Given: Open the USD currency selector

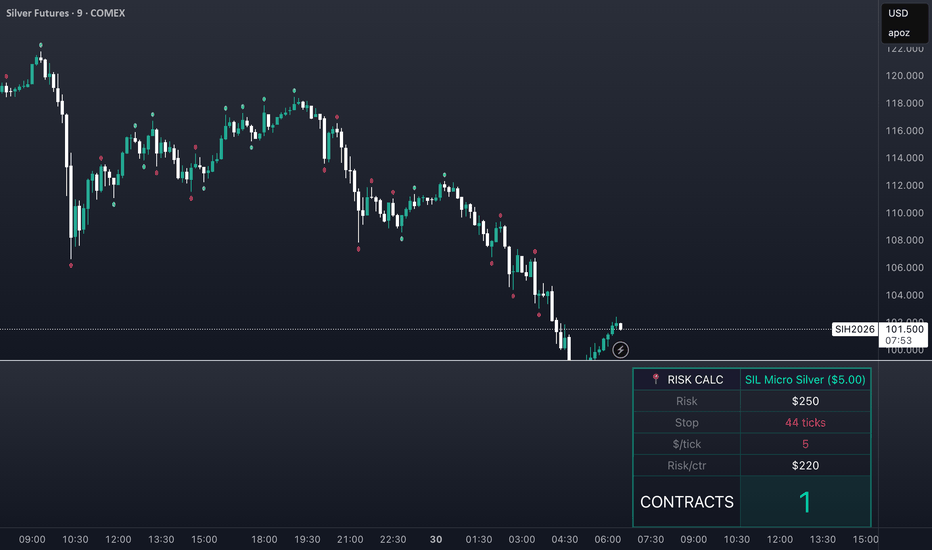Looking at the screenshot, I should [x=898, y=13].
